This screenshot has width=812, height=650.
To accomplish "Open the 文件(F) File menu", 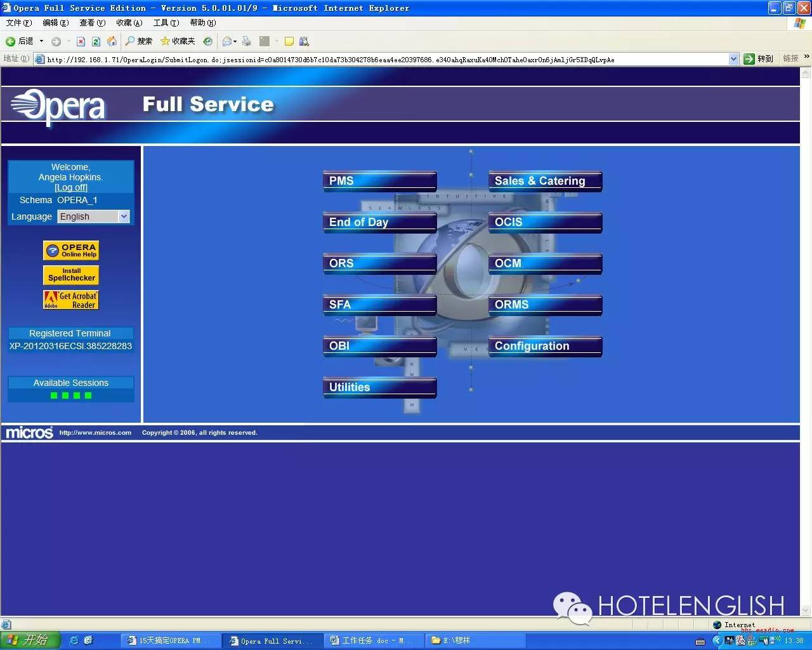I will (x=18, y=23).
